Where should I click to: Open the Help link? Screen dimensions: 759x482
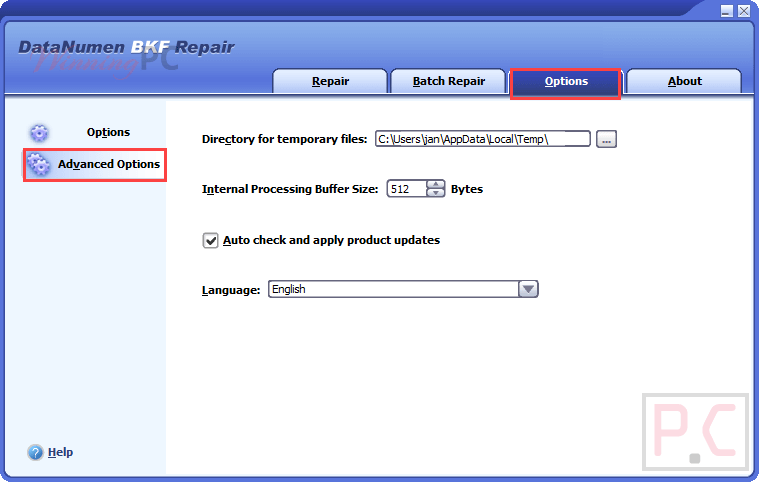pyautogui.click(x=61, y=452)
